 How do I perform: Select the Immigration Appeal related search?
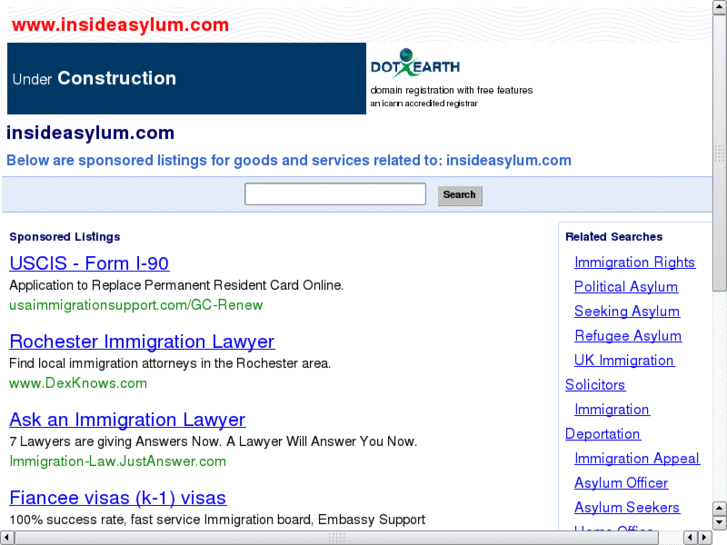click(x=637, y=459)
